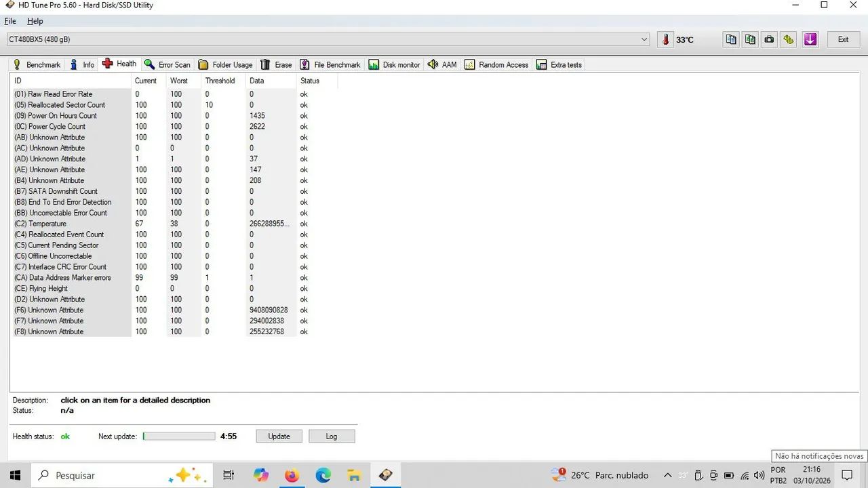Go to the Folder Usage tab
This screenshot has width=868, height=488.
(225, 65)
